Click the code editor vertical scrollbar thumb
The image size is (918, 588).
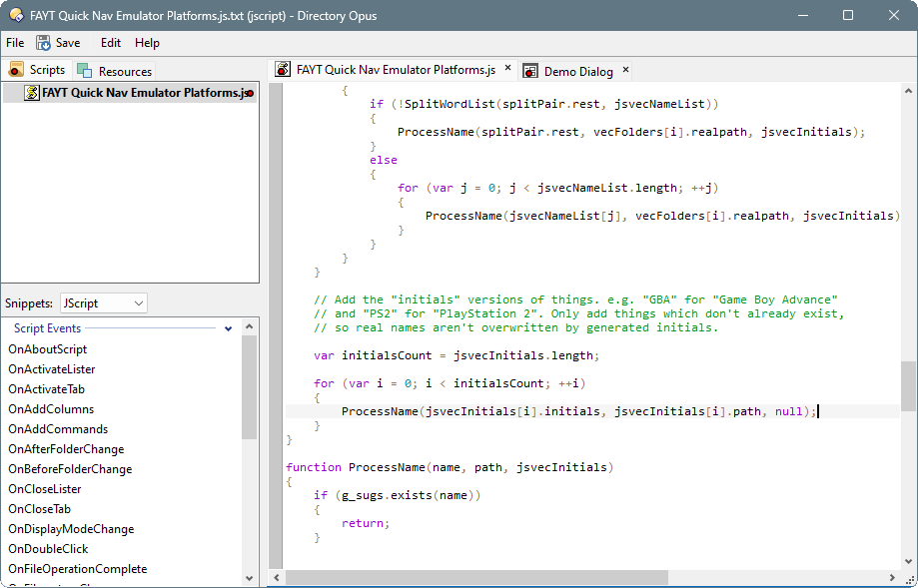[908, 386]
